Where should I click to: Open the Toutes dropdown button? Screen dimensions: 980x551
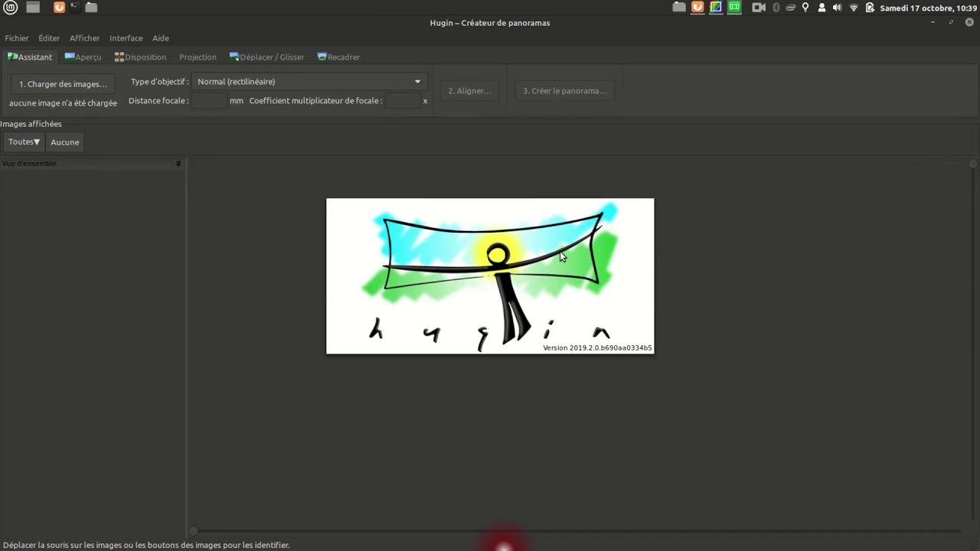coord(24,142)
